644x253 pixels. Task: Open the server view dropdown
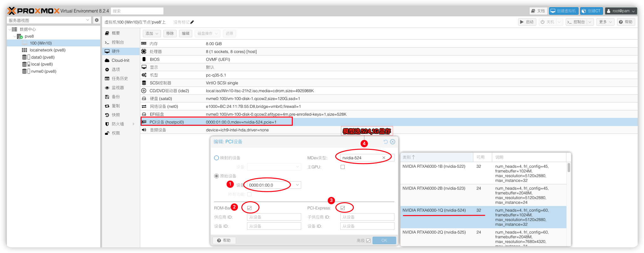point(88,20)
